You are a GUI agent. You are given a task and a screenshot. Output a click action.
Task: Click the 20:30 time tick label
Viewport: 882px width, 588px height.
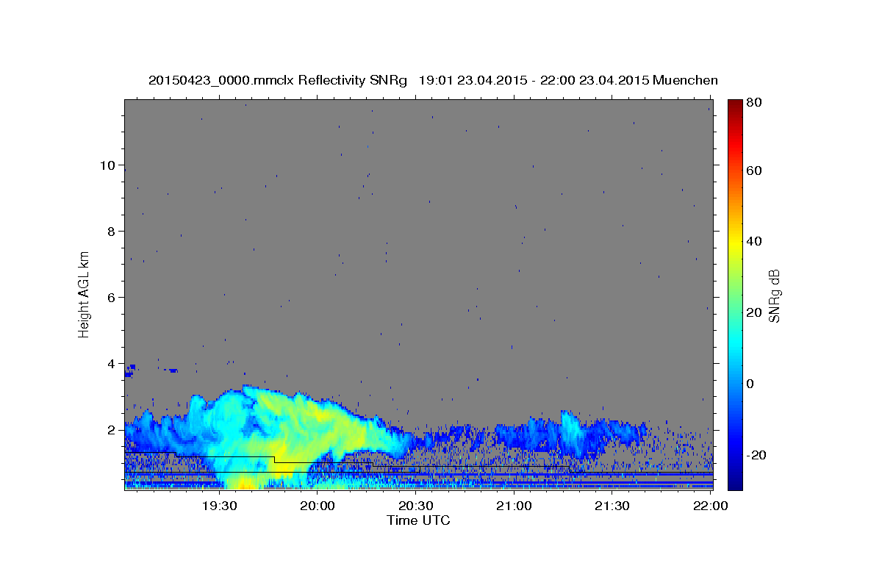click(x=416, y=506)
